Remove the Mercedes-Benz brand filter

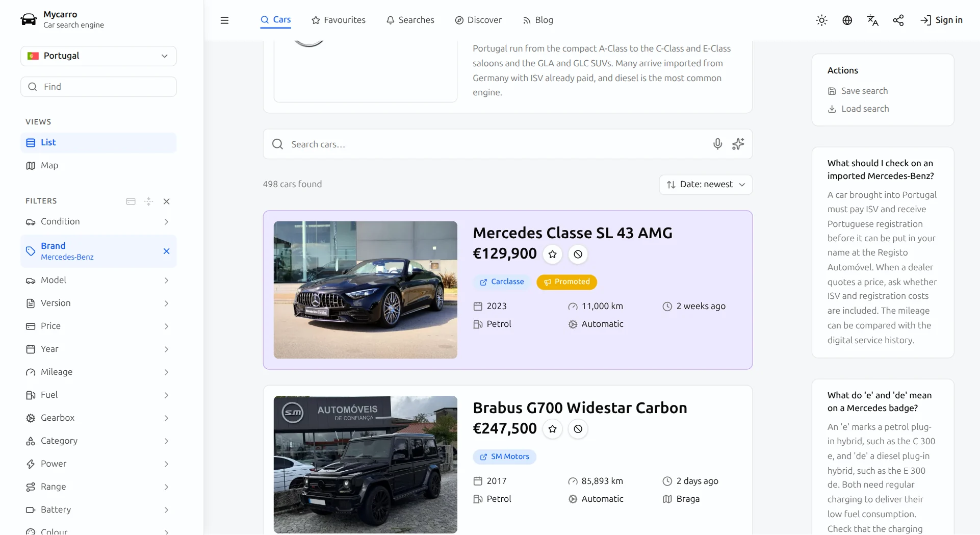pos(166,251)
